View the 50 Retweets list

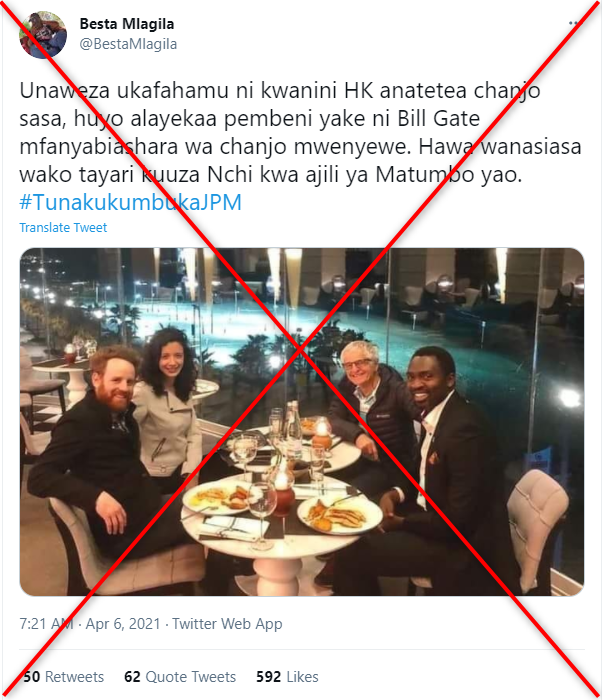(x=63, y=677)
